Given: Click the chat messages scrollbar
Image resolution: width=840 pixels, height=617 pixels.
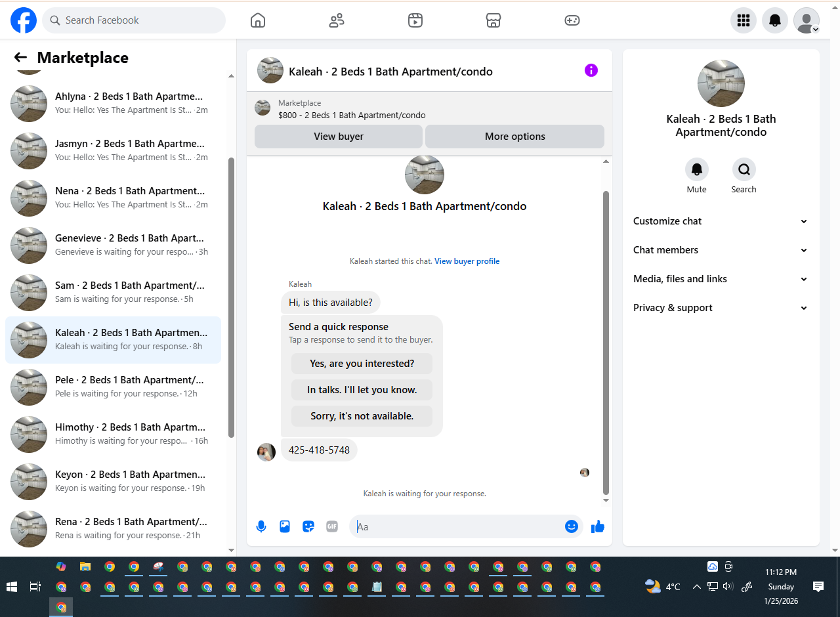Looking at the screenshot, I should tap(606, 343).
